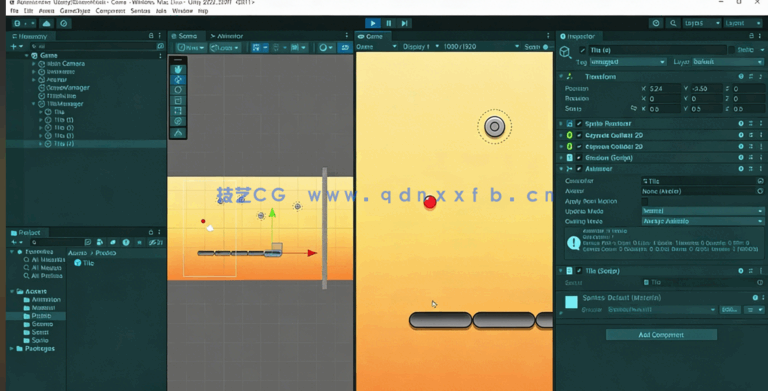The height and width of the screenshot is (391, 768).
Task: Expand the Packages folder in Project
Action: [x=12, y=348]
